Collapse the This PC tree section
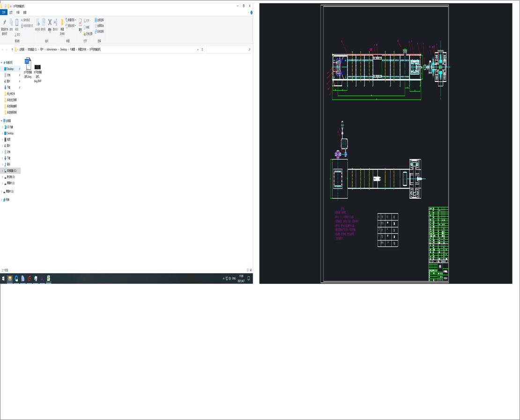The width and height of the screenshot is (520, 420). click(1, 121)
